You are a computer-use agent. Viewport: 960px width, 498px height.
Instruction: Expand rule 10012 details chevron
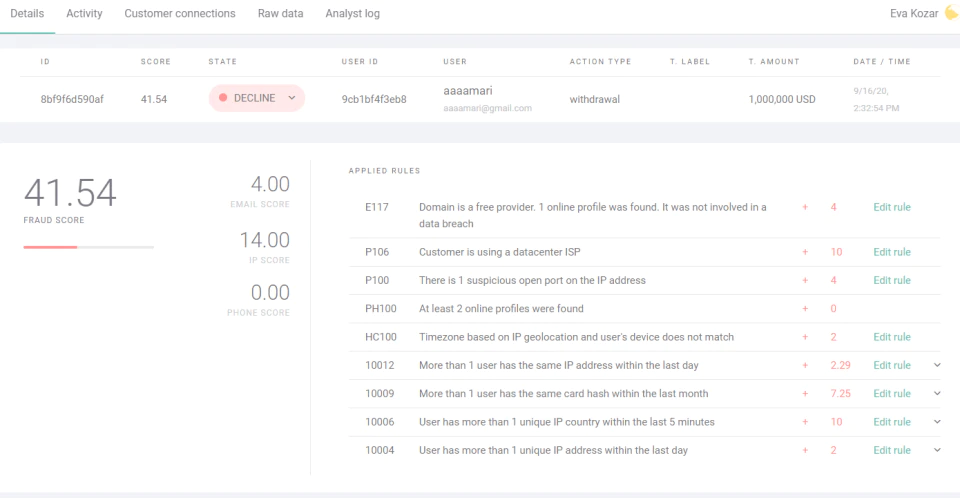[x=937, y=365]
